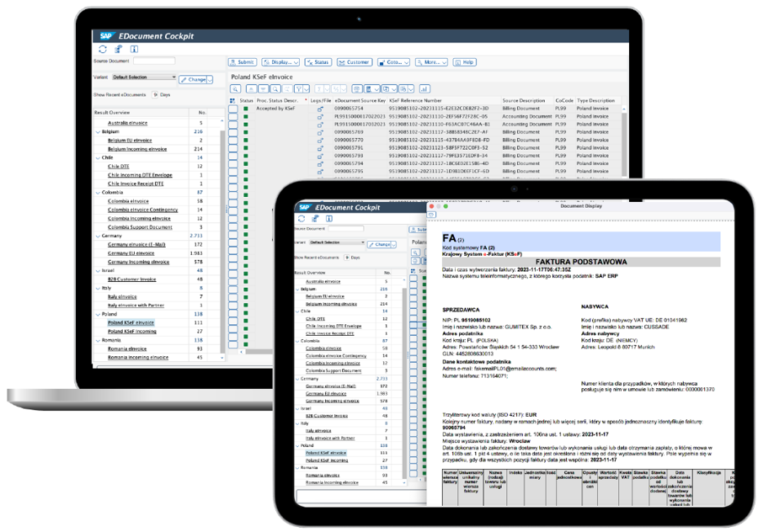
Task: Collapse the Poland node in laptop tree
Action: tap(99, 315)
